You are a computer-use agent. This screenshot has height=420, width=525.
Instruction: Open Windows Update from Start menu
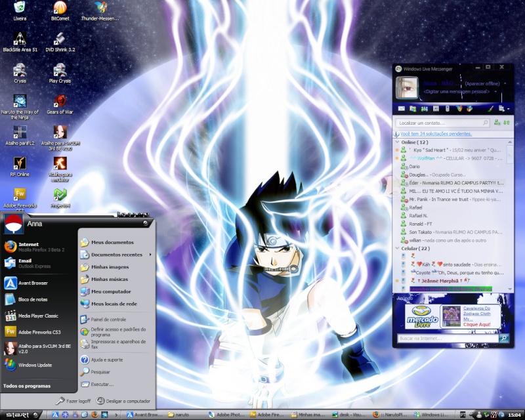point(39,365)
